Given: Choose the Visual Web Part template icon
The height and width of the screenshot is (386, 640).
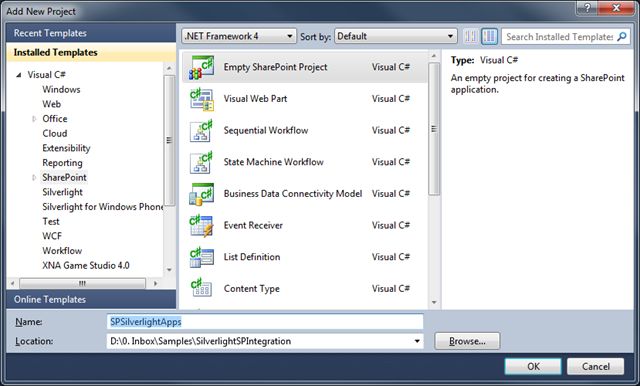Looking at the screenshot, I should (x=201, y=99).
